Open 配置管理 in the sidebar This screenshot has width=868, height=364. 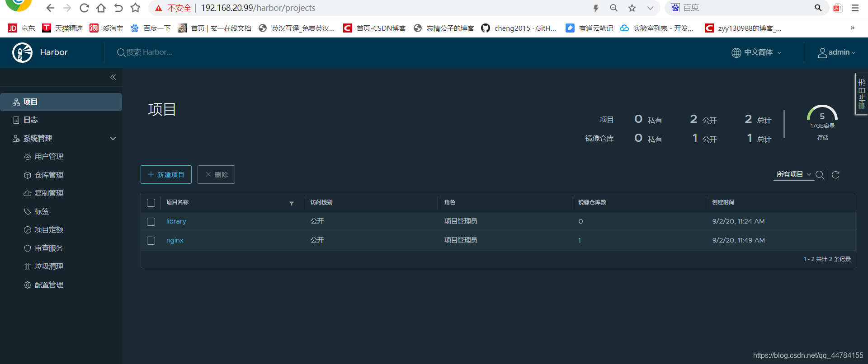[44, 285]
